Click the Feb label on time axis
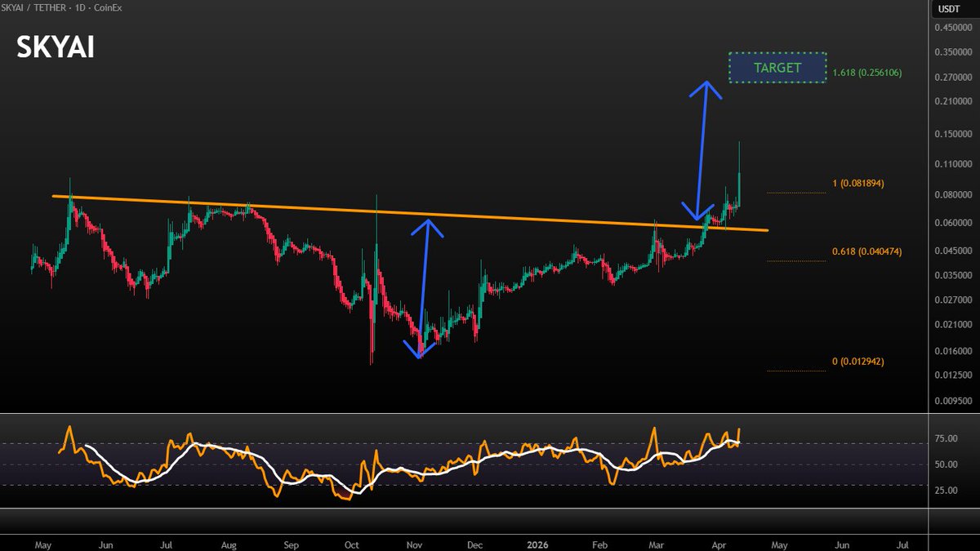The width and height of the screenshot is (980, 551). [x=599, y=543]
